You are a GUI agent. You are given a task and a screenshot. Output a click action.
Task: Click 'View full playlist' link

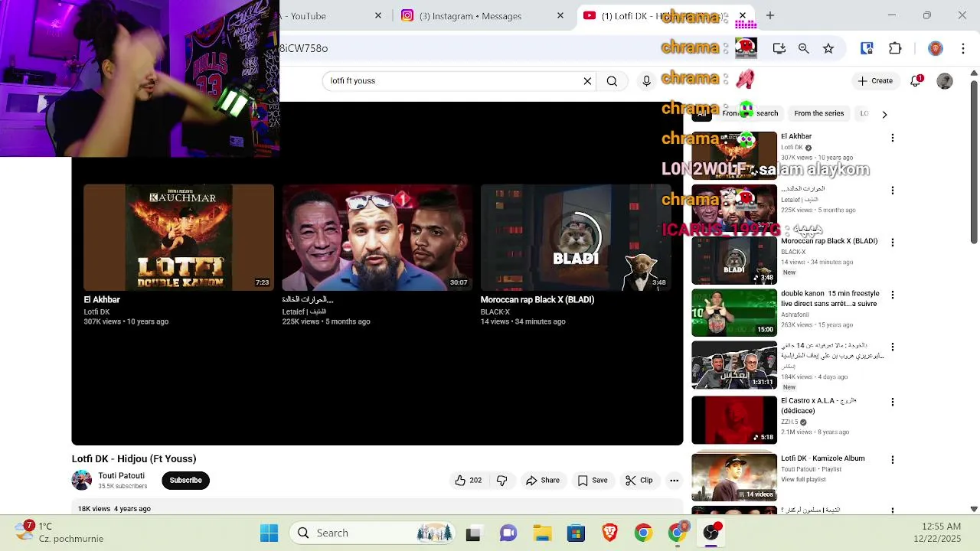point(803,480)
